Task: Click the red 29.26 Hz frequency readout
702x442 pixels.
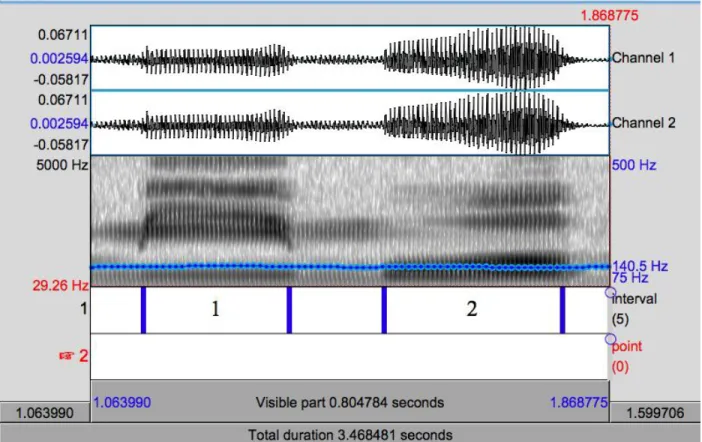Action: [60, 285]
